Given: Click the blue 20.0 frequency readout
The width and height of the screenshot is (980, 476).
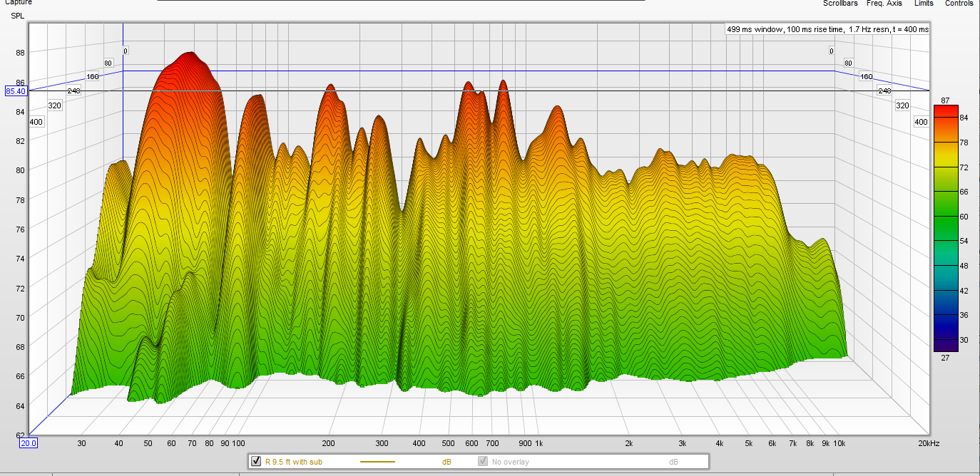Looking at the screenshot, I should pos(28,443).
